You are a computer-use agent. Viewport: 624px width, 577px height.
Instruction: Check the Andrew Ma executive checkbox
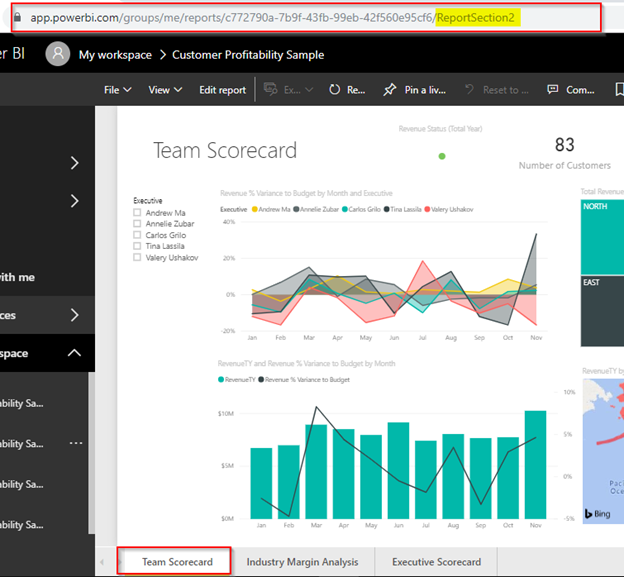pos(137,212)
